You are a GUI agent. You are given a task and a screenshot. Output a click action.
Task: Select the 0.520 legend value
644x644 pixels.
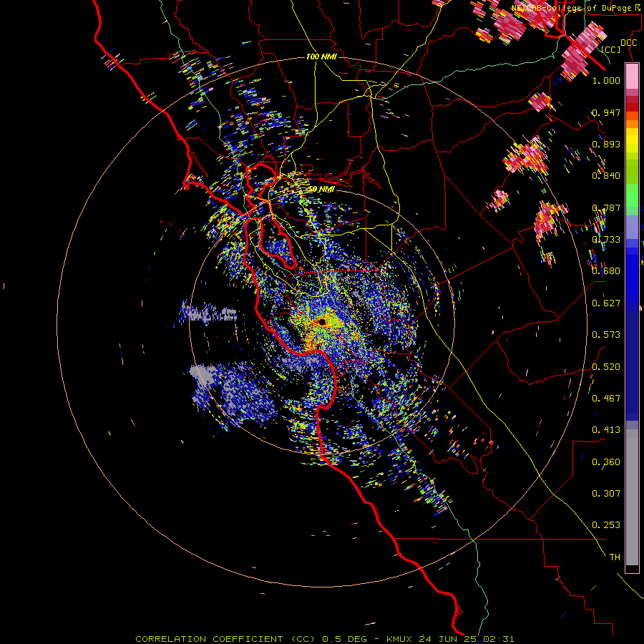[x=606, y=367]
